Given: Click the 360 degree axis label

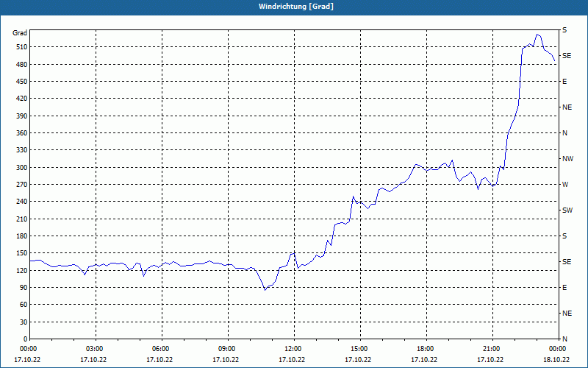Looking at the screenshot, I should tap(21, 133).
